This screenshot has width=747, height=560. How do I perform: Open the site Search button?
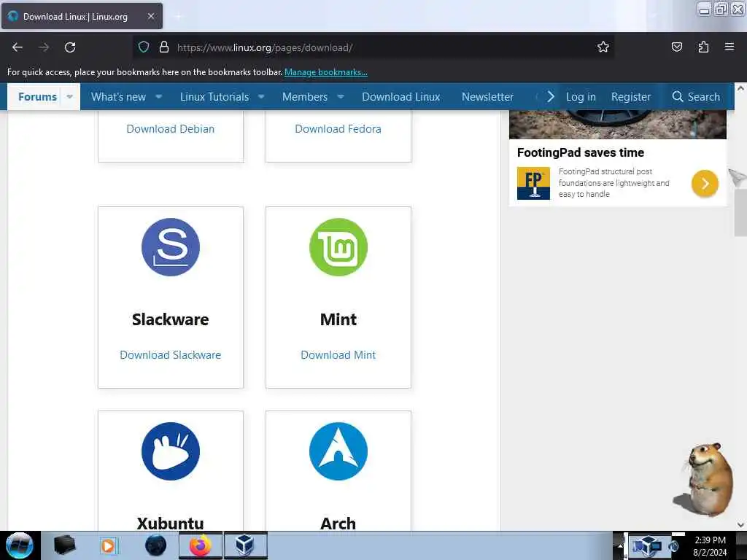pyautogui.click(x=696, y=97)
